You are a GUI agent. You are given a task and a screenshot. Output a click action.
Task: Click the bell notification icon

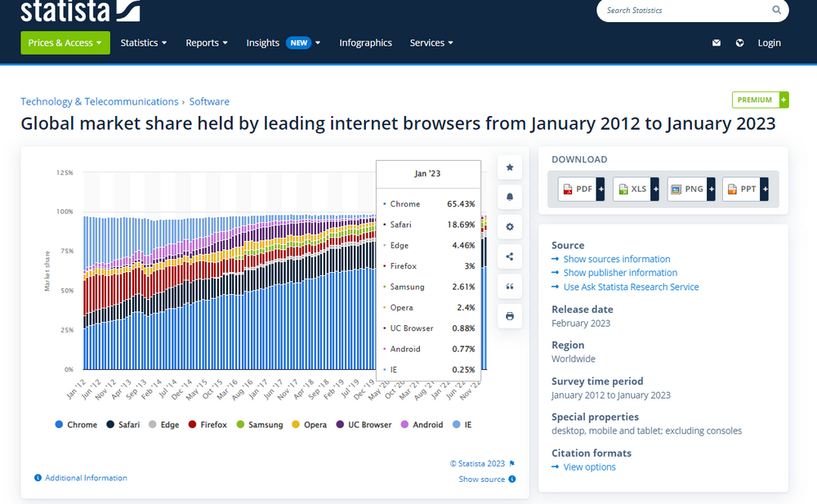pyautogui.click(x=510, y=197)
